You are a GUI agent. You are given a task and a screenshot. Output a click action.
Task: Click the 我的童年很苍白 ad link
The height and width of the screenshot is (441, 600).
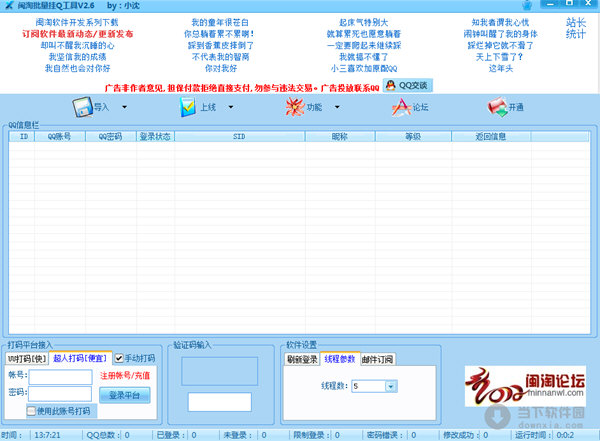[x=220, y=23]
